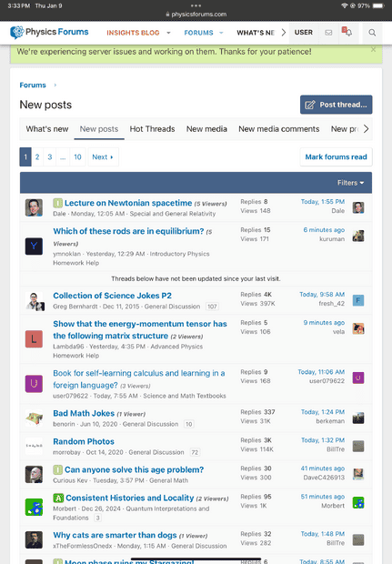Select the New media tab
Viewport: 392px width, 564px height.
pyautogui.click(x=206, y=129)
